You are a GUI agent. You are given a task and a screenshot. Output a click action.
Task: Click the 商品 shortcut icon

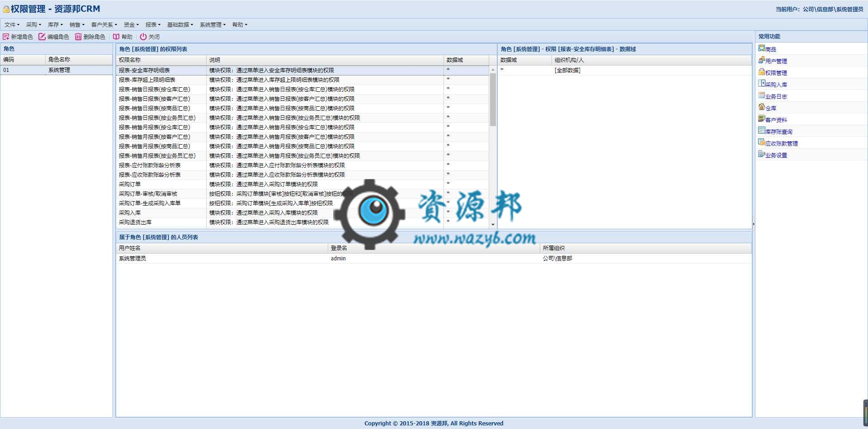pyautogui.click(x=762, y=48)
